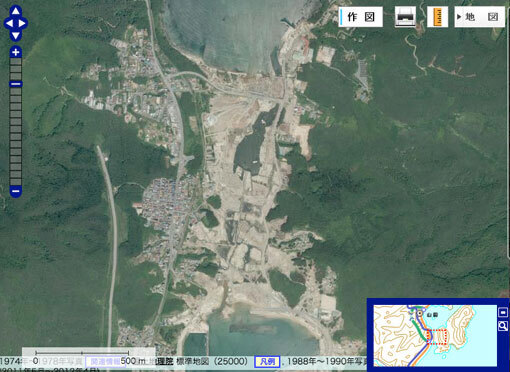This screenshot has width=510, height=372.
Task: Activate the ruler measurement tool
Action: (437, 17)
